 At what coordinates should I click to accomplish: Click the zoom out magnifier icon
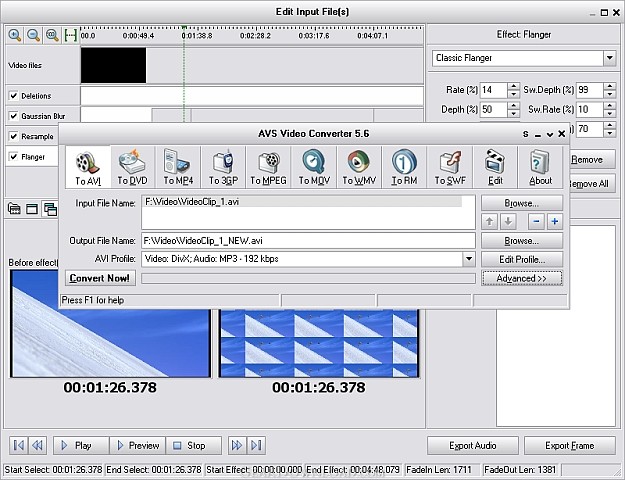tap(34, 35)
